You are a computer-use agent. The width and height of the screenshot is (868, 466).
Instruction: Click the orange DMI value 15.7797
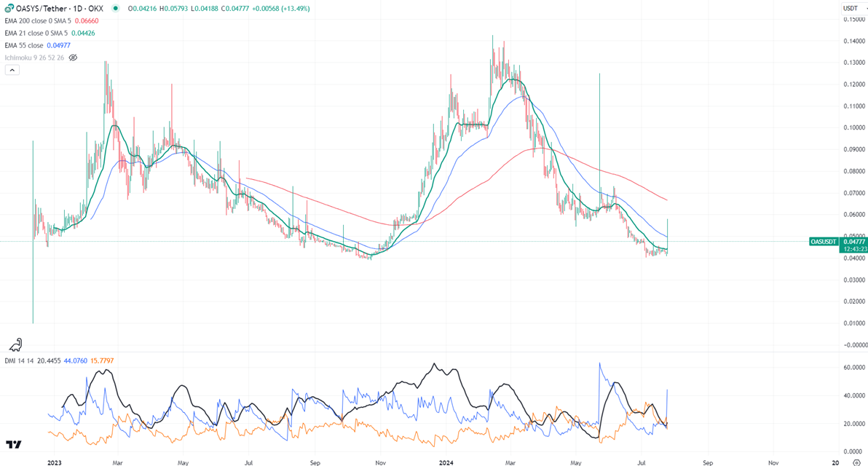(x=102, y=361)
